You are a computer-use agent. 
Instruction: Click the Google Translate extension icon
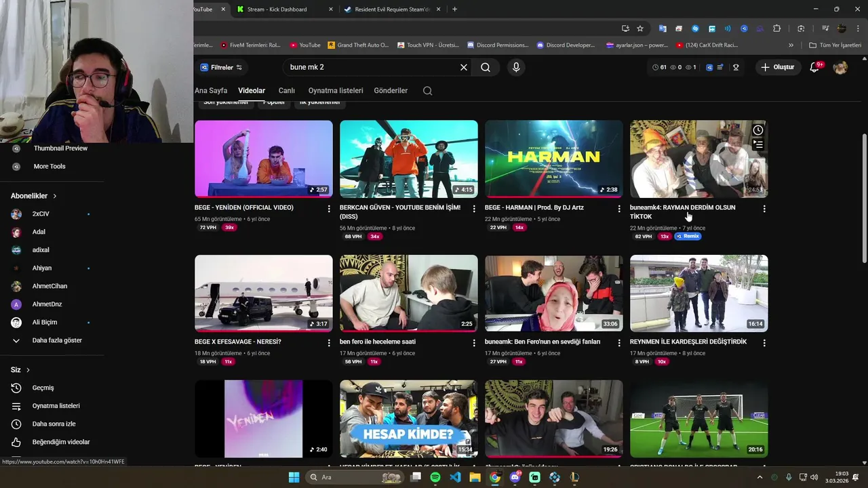[663, 28]
